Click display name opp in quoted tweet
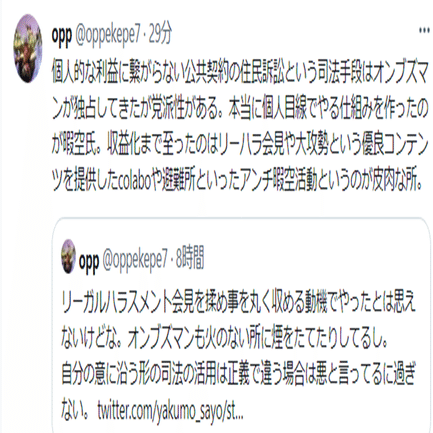This screenshot has height=433, width=433. pyautogui.click(x=89, y=261)
